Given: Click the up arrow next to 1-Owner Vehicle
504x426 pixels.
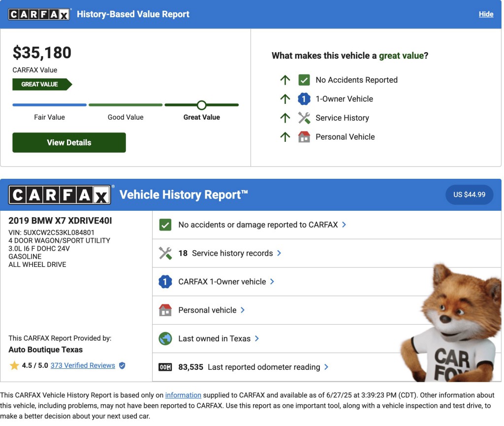Looking at the screenshot, I should tap(285, 98).
